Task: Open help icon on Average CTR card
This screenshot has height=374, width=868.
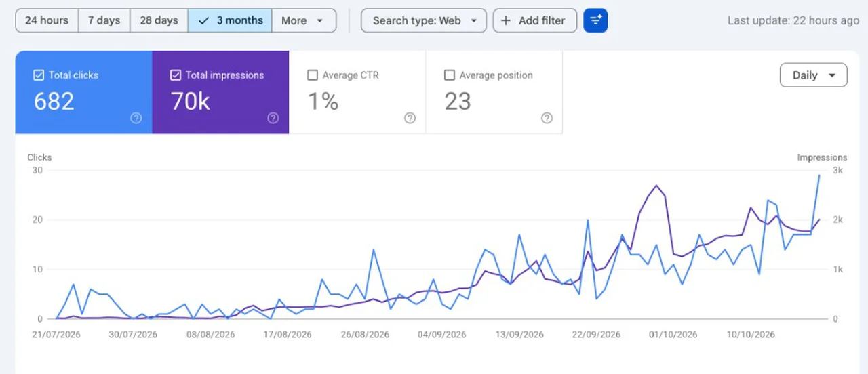Action: tap(410, 118)
